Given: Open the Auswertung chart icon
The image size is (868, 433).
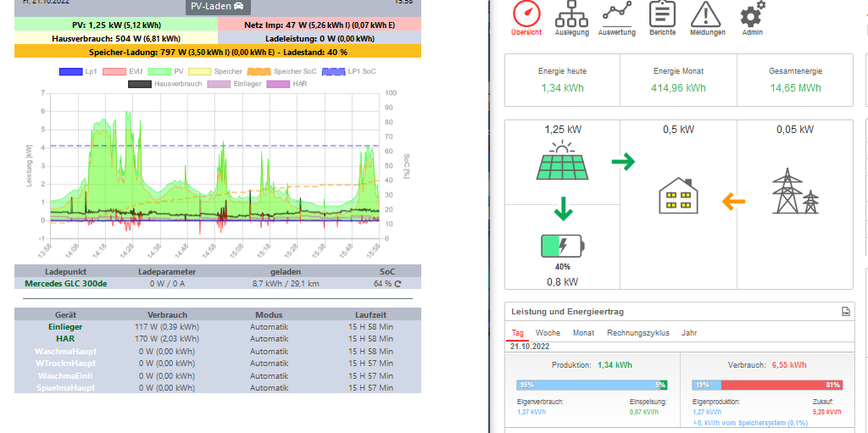Looking at the screenshot, I should point(616,13).
